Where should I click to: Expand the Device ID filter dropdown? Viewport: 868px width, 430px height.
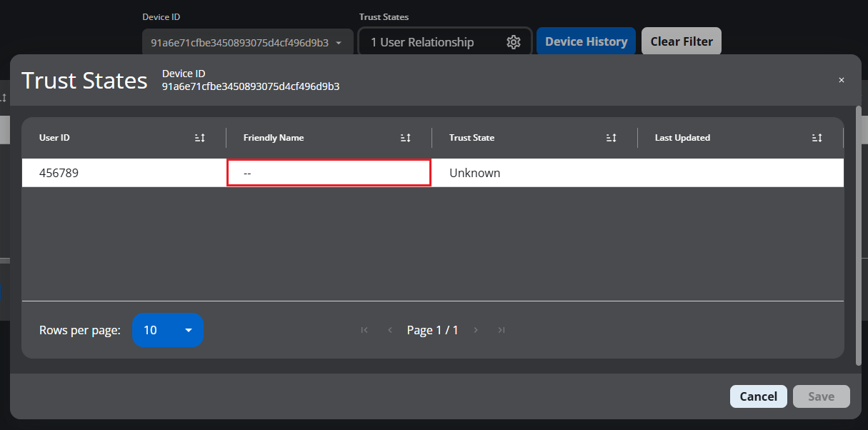click(248, 42)
